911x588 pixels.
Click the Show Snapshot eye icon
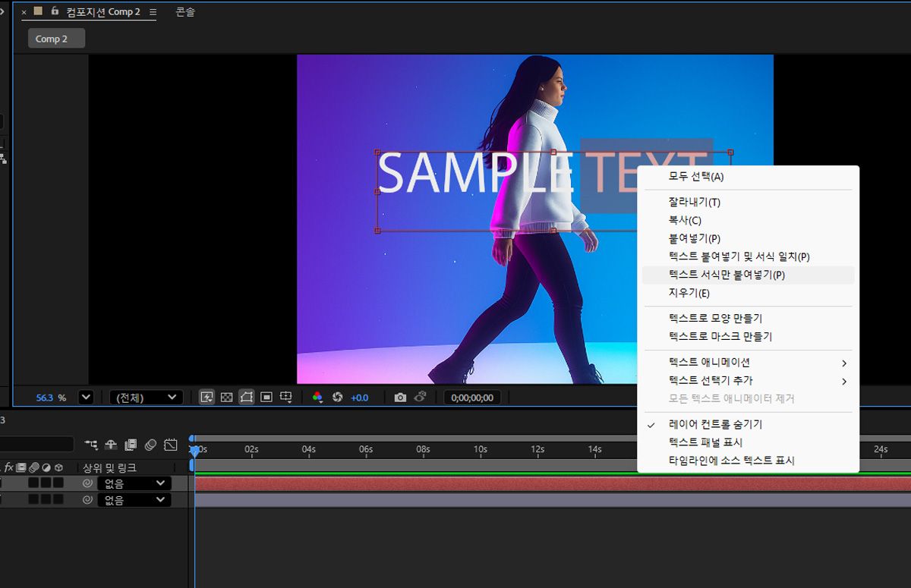[419, 396]
